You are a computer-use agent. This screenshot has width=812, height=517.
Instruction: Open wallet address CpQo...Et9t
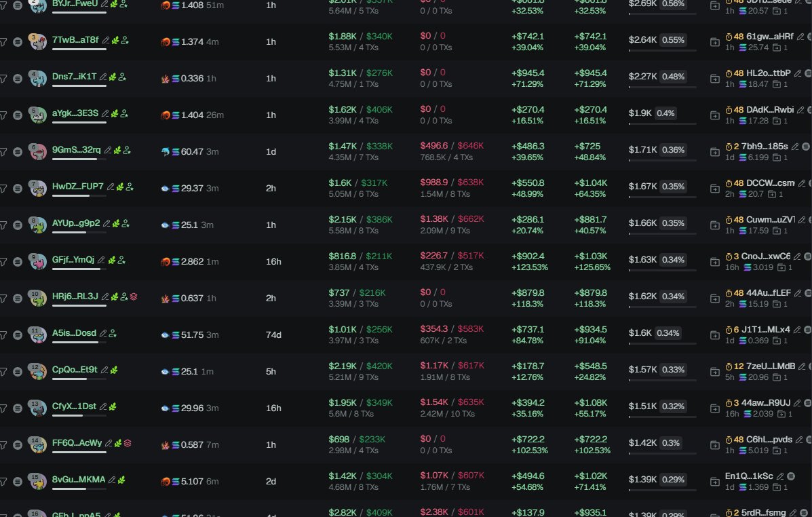[75, 369]
